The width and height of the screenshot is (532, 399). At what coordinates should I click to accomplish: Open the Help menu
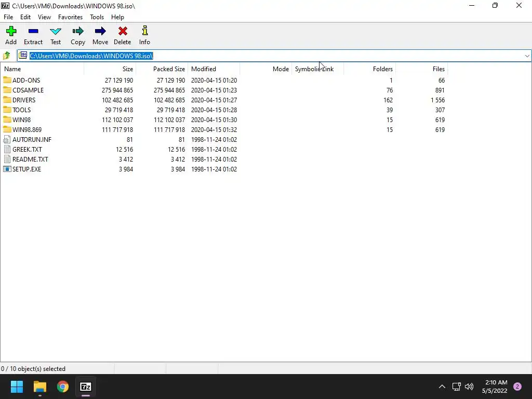118,17
